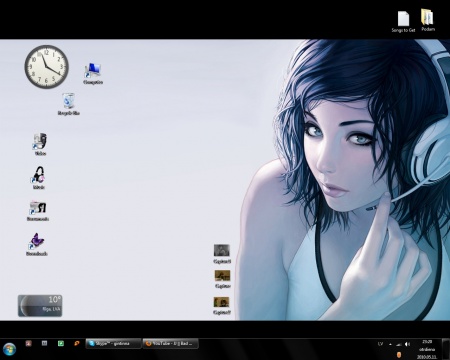Screen dimensions: 450x360
Task: Switch to the Skype taskbar window
Action: 113,344
